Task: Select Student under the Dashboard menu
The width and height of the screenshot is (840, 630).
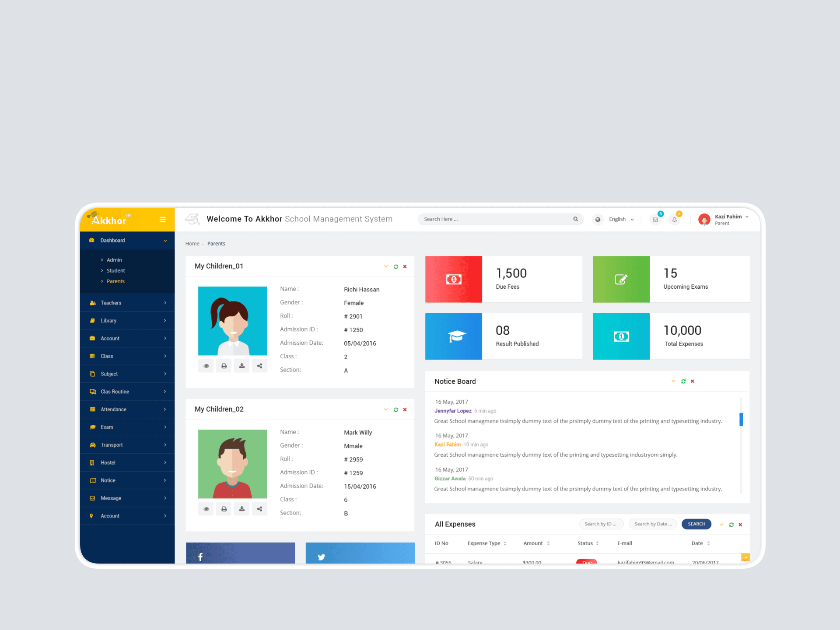Action: point(115,271)
